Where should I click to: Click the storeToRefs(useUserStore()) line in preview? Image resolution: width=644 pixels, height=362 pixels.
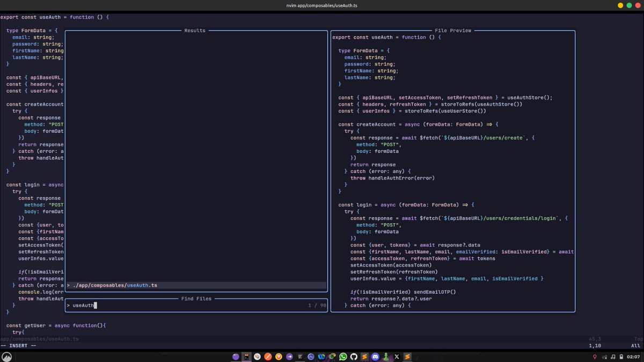(x=412, y=111)
